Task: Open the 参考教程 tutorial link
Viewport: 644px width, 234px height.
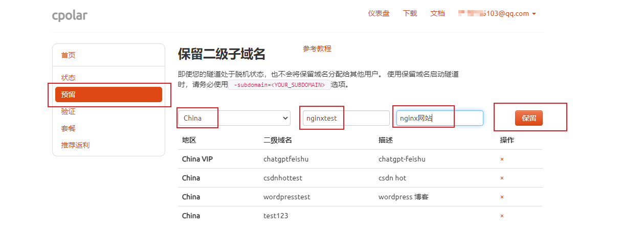Action: coord(317,49)
